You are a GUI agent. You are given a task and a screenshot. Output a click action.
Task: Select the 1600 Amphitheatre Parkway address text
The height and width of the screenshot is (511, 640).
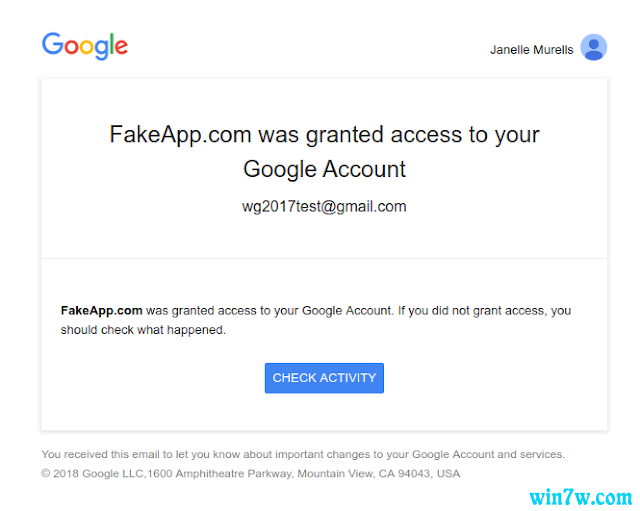click(x=220, y=473)
